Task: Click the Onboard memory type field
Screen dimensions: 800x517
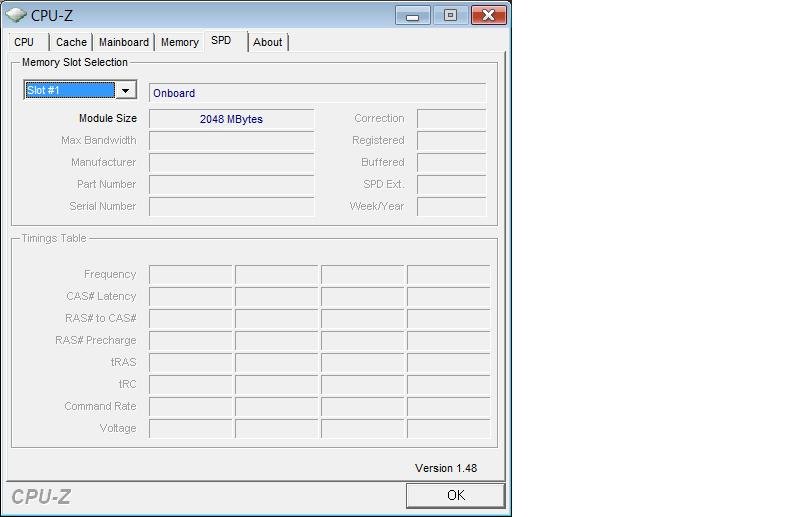Action: (317, 93)
